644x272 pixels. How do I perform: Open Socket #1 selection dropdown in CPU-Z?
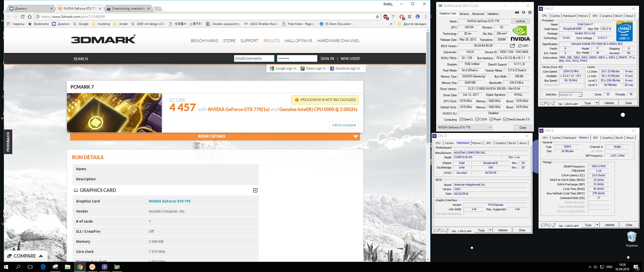pyautogui.click(x=571, y=95)
